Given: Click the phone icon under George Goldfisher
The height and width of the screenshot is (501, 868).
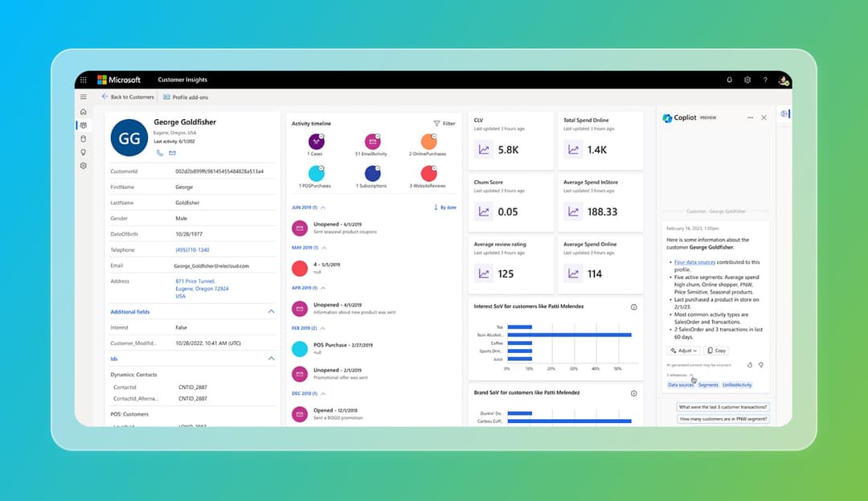Looking at the screenshot, I should click(x=159, y=153).
